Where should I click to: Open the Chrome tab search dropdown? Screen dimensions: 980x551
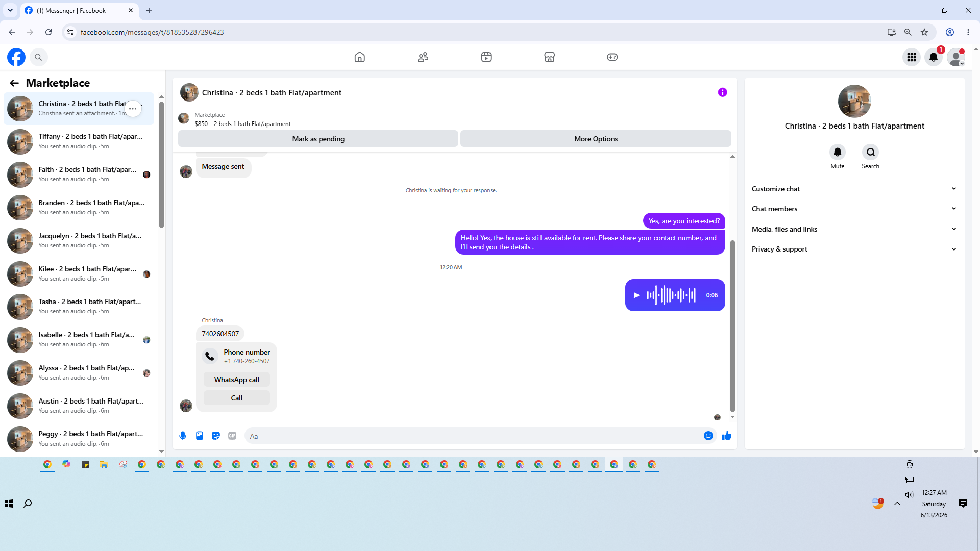(10, 10)
